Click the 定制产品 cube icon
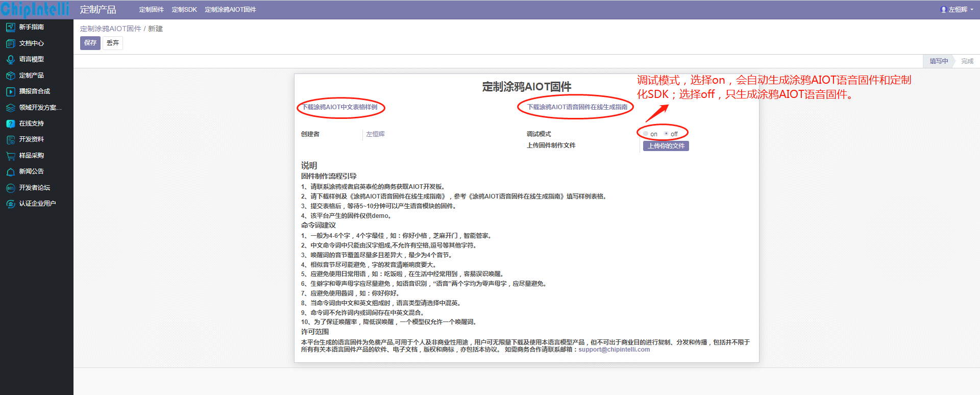The height and width of the screenshot is (395, 980). (10, 76)
